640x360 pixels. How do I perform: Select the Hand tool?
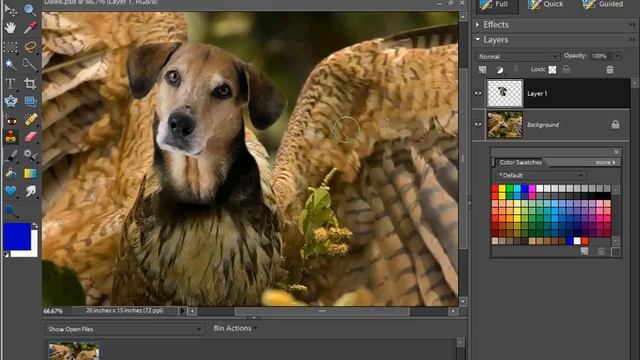click(x=10, y=28)
